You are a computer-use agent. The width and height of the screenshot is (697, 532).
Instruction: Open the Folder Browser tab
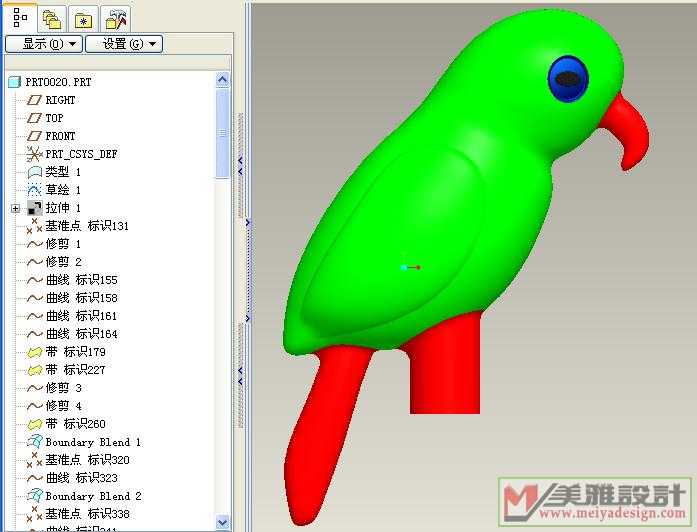pyautogui.click(x=52, y=20)
